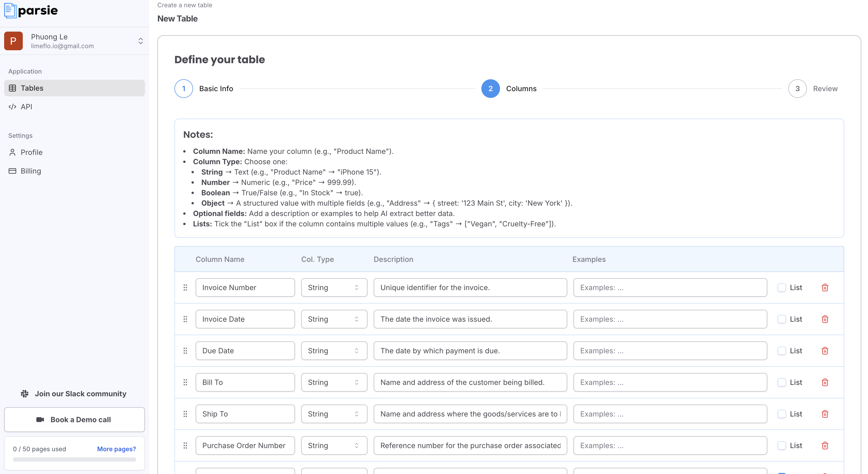868x474 pixels.
Task: Tick List checkbox for Invoice Number
Action: 781,288
